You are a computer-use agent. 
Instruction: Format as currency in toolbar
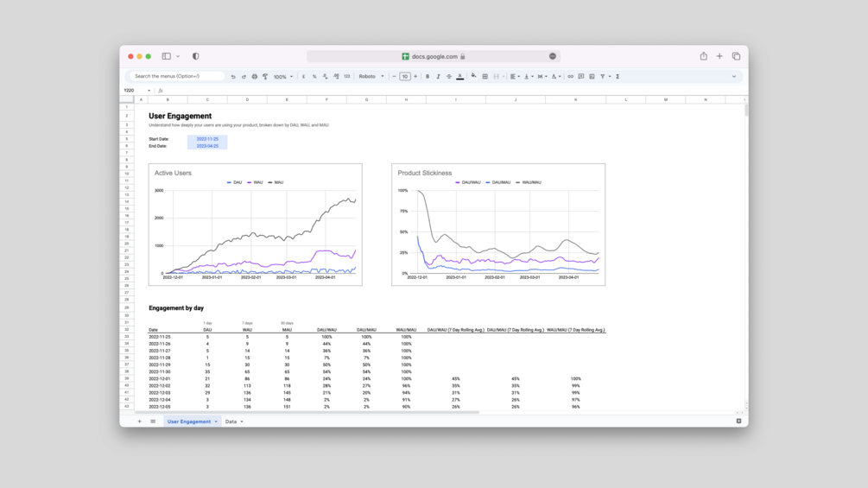(303, 76)
